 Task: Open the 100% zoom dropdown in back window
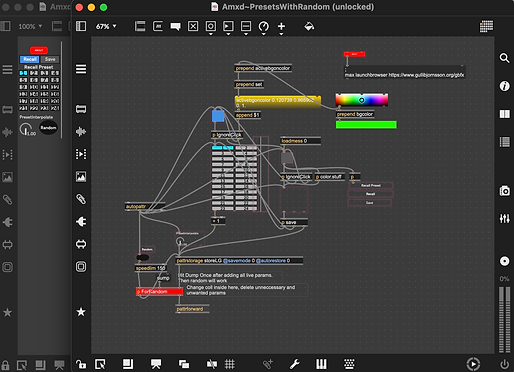point(30,26)
